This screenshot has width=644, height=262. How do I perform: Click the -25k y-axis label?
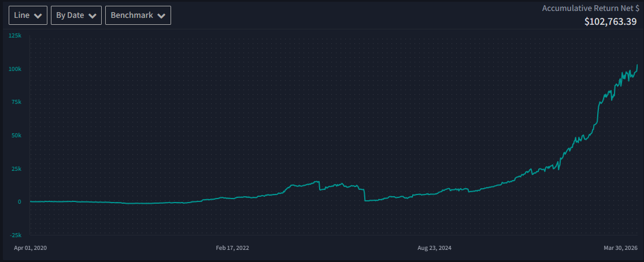[x=16, y=235]
